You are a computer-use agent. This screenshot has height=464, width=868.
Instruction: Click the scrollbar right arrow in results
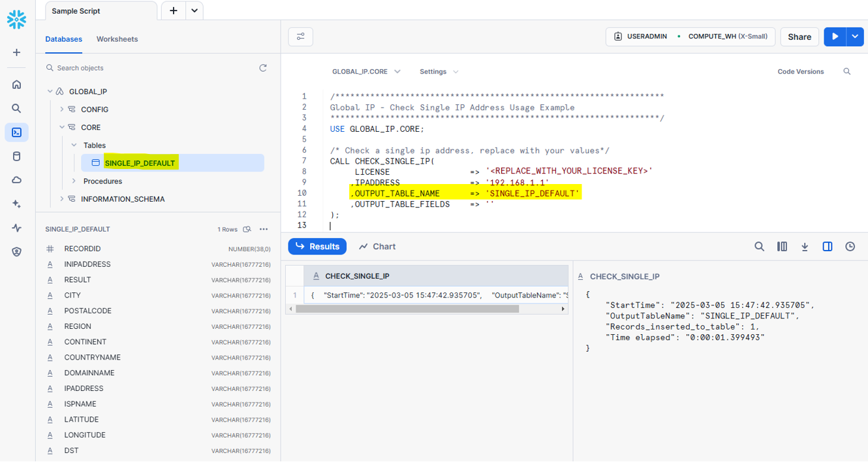563,309
